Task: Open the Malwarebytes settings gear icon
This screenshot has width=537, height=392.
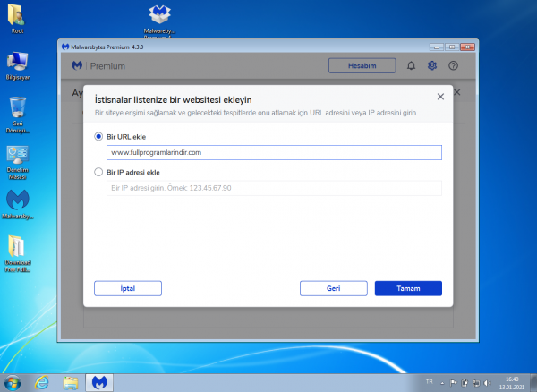Action: (432, 65)
